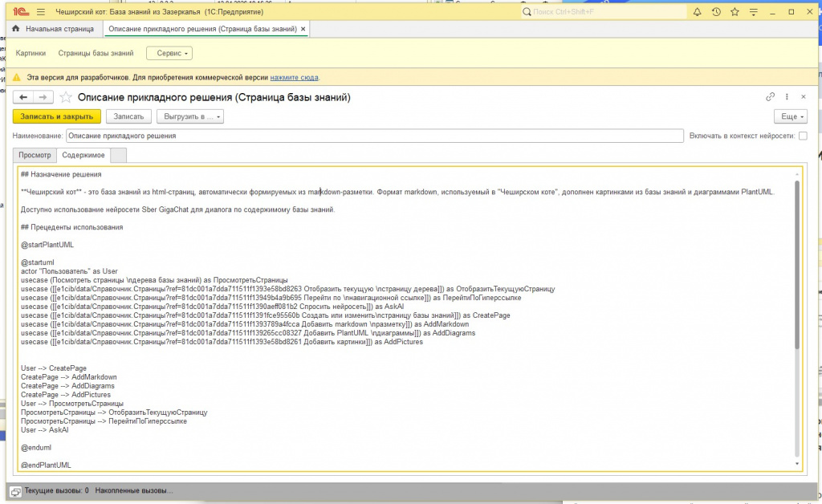The image size is (822, 504).
Task: Click the @startuml line
Action: point(37,262)
